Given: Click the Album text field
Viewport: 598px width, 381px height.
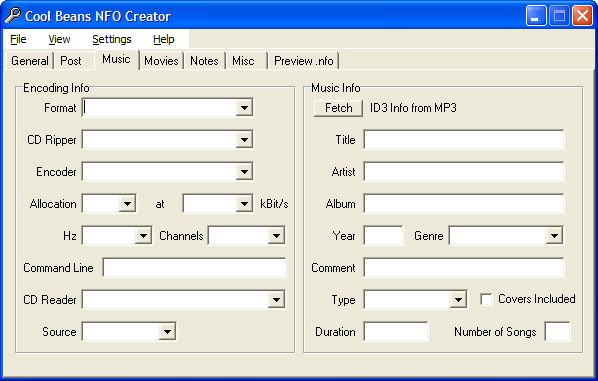Looking at the screenshot, I should click(x=464, y=204).
